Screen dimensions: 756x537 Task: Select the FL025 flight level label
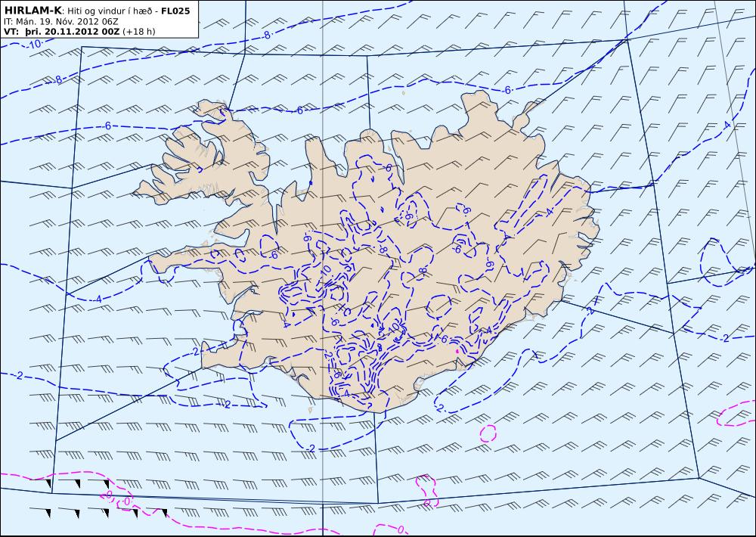click(x=175, y=11)
